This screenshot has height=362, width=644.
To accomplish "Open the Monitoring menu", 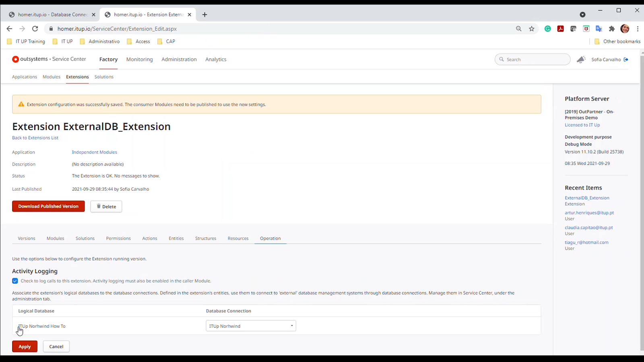I will click(140, 59).
